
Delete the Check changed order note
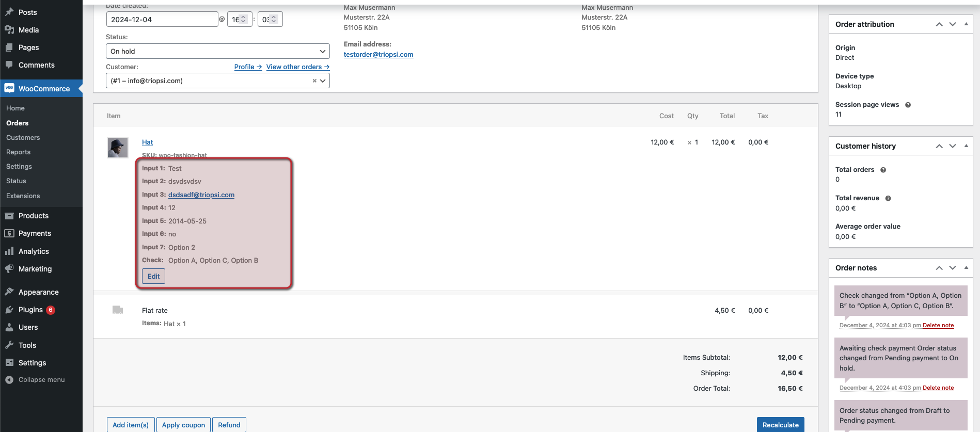[x=938, y=325]
